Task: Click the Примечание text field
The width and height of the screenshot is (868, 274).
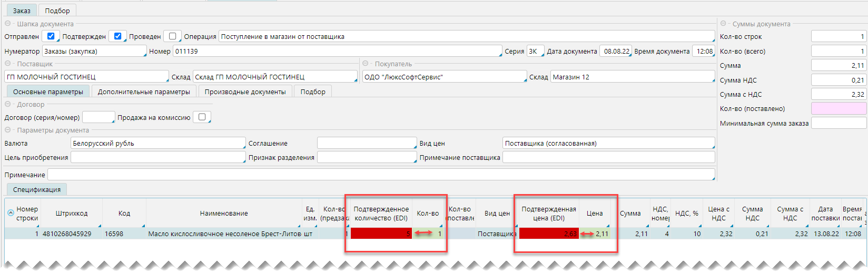Action: click(x=381, y=175)
